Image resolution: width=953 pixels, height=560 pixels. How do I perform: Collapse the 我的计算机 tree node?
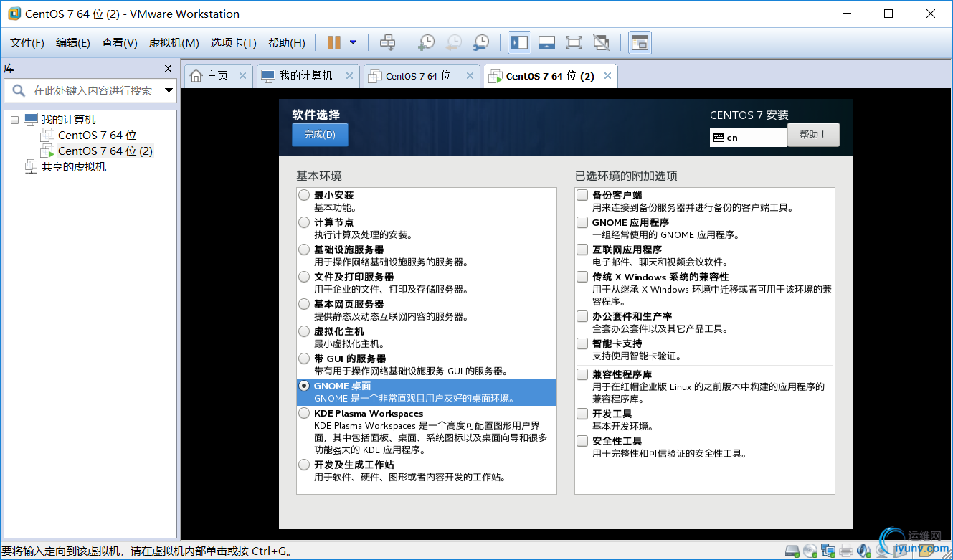tap(14, 120)
